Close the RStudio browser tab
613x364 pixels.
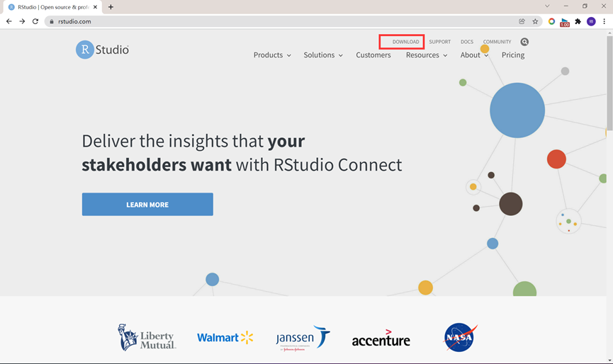pyautogui.click(x=96, y=7)
